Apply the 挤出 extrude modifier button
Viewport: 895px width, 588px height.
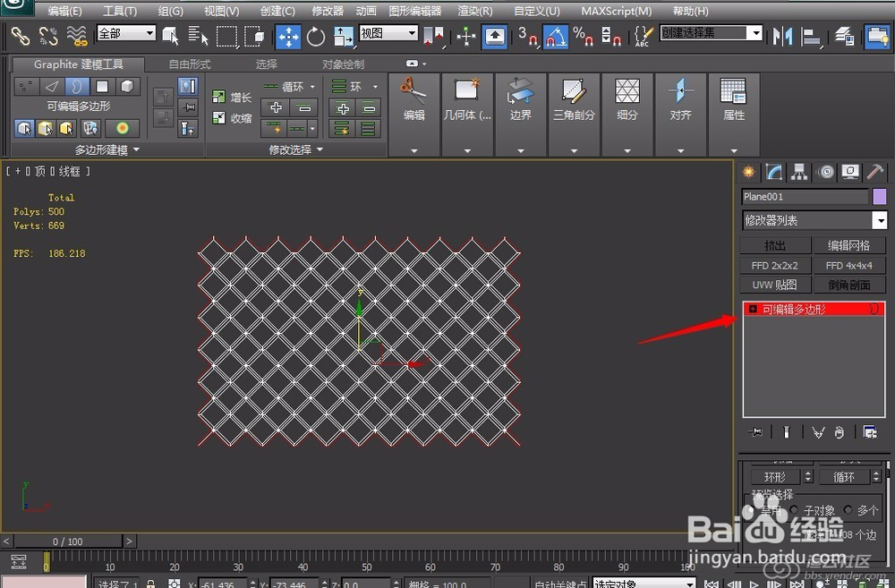pos(775,245)
